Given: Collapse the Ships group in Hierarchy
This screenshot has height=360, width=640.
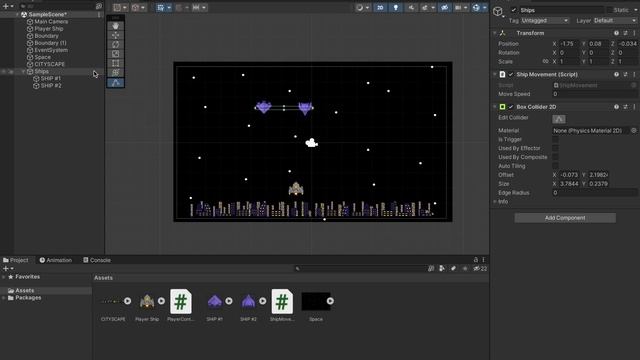Looking at the screenshot, I should (x=23, y=71).
